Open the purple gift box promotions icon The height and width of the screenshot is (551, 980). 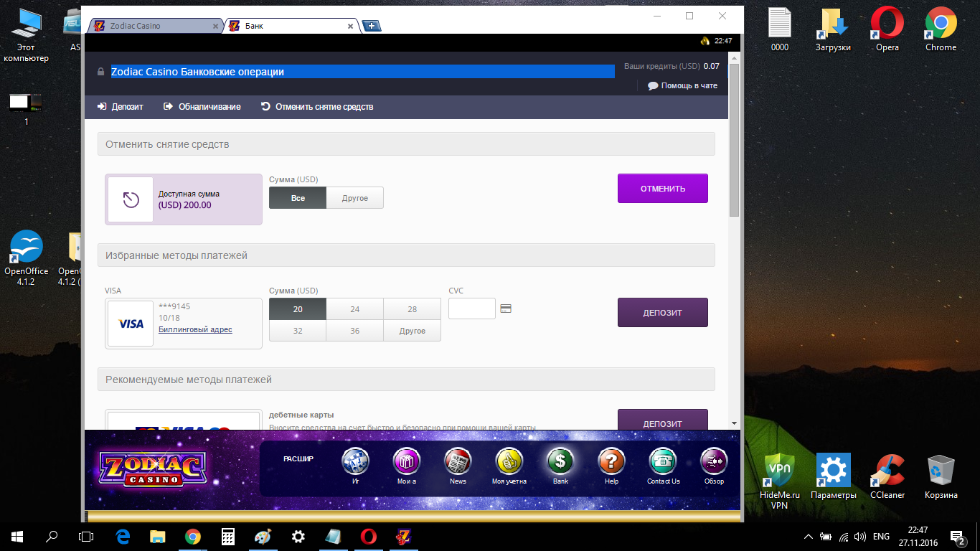click(407, 461)
